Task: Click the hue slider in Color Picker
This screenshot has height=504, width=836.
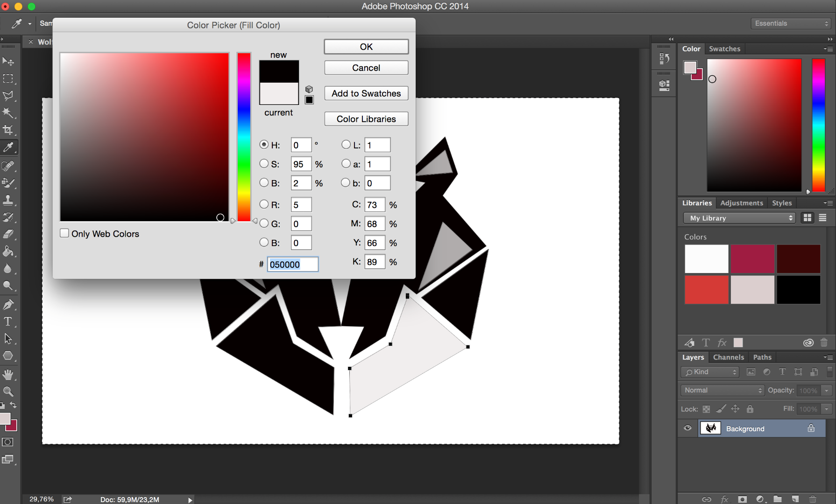Action: [x=244, y=137]
